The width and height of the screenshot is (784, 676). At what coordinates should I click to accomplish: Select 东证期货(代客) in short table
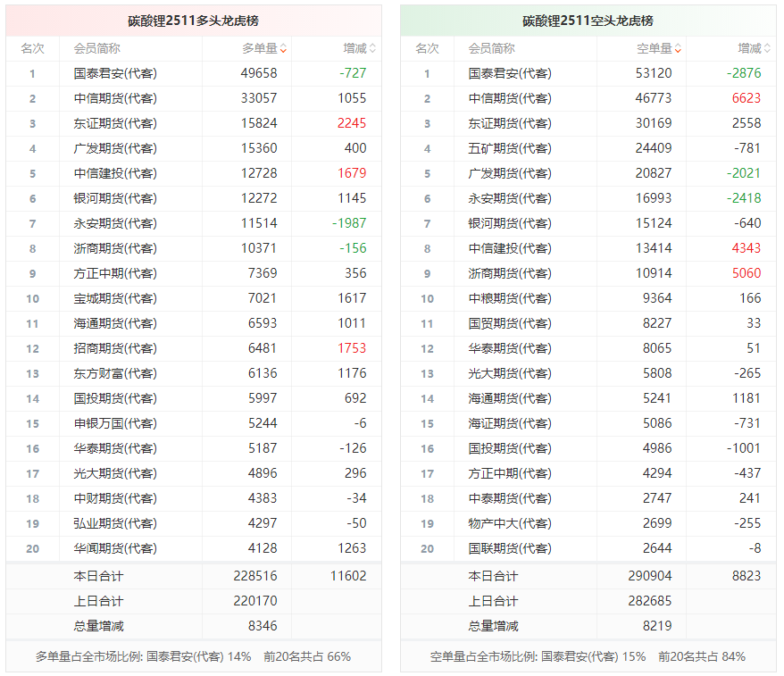click(510, 123)
